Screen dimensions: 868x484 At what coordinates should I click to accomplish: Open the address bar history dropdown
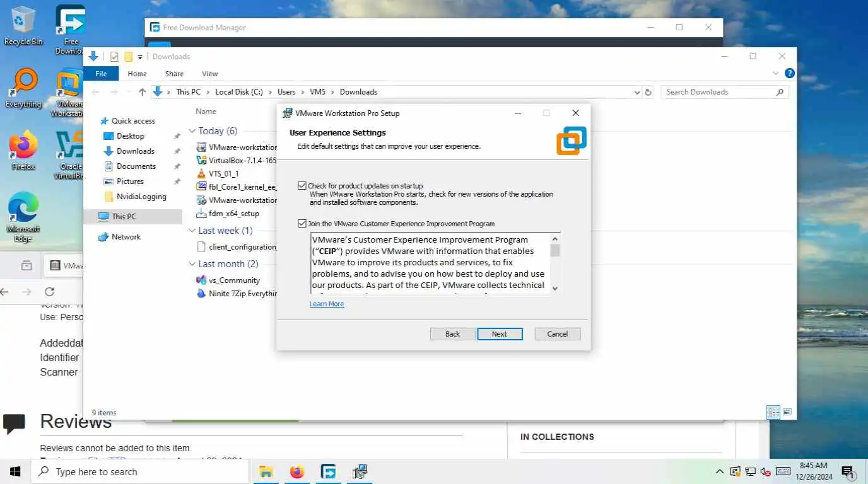(636, 92)
